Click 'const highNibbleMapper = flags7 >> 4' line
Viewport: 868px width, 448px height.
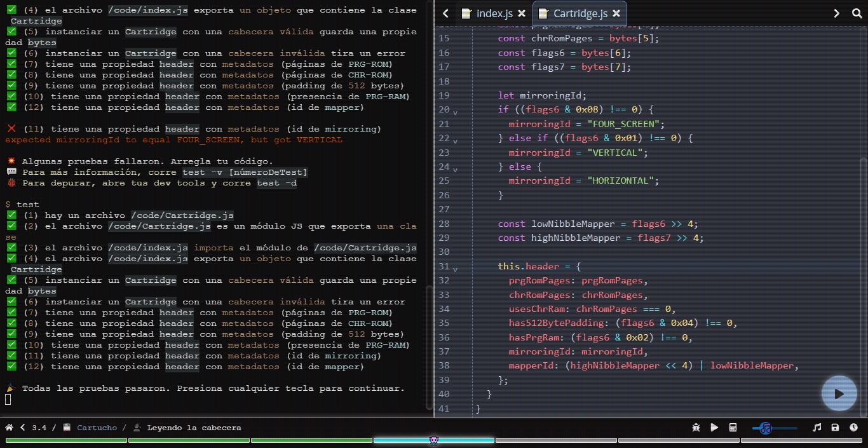coord(600,238)
